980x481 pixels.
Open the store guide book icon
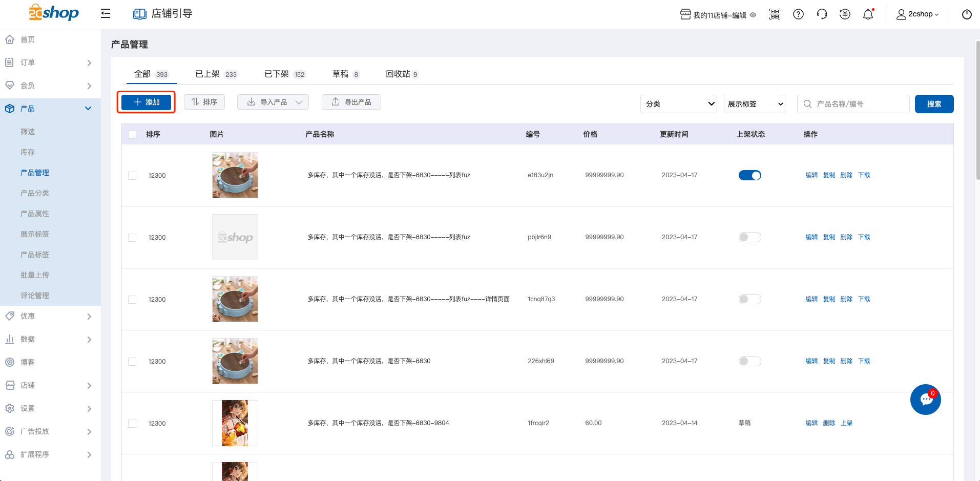[x=139, y=14]
